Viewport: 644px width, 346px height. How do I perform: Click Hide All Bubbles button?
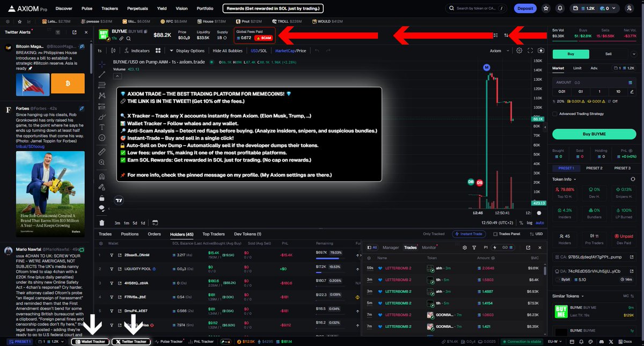point(228,50)
